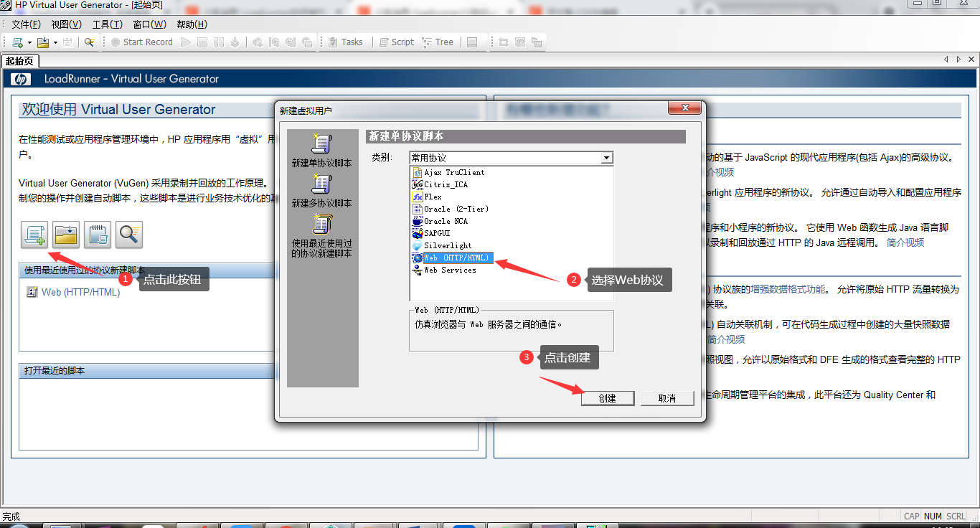
Task: Click the Start Record button
Action: [141, 42]
